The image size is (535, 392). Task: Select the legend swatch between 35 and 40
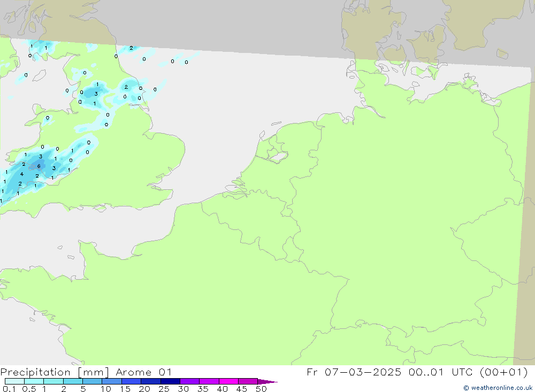(209, 381)
